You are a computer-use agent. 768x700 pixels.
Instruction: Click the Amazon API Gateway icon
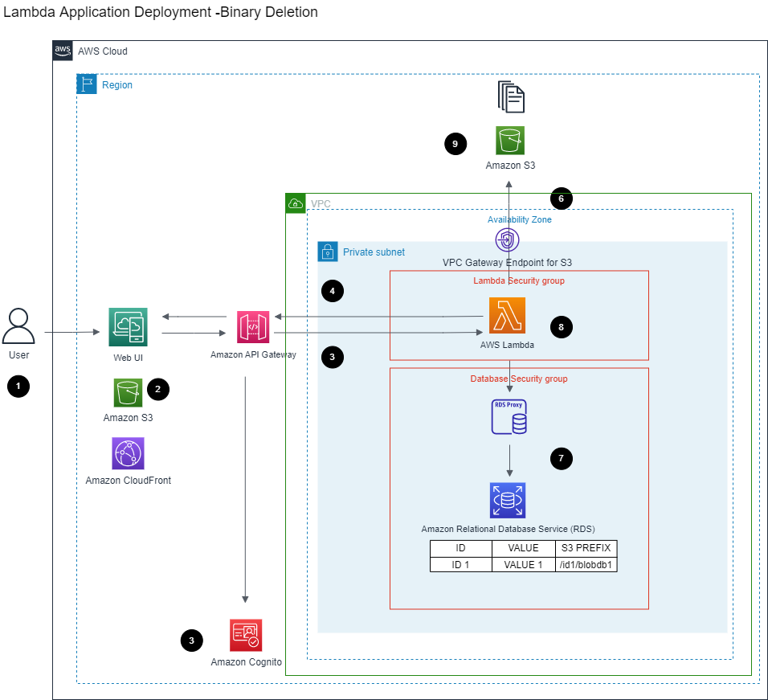253,327
